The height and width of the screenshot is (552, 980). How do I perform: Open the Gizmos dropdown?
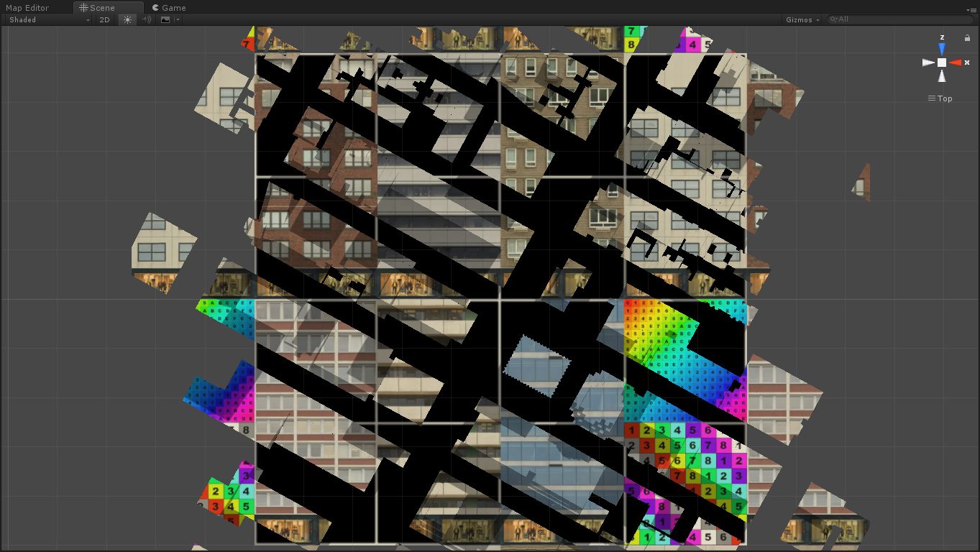click(801, 19)
